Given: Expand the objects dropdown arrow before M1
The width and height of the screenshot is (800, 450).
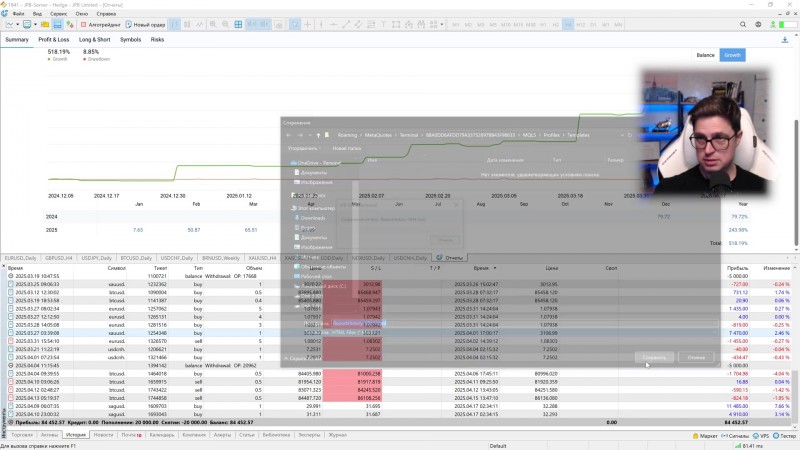Looking at the screenshot, I should coord(442,24).
